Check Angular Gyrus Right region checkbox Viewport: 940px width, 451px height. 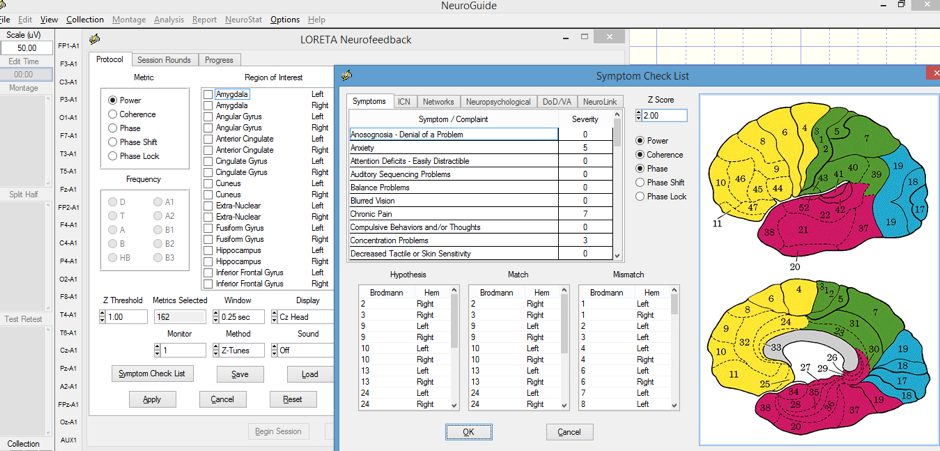208,128
